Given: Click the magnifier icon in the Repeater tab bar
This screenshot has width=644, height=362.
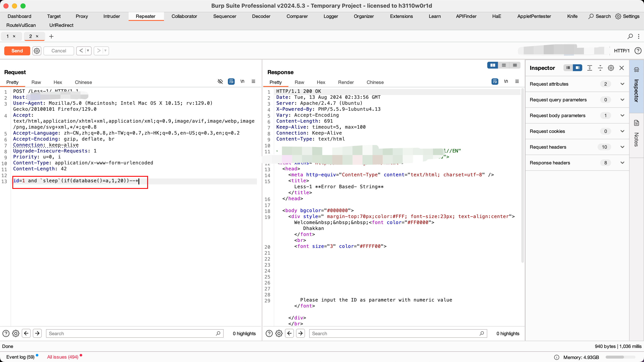Looking at the screenshot, I should point(630,36).
